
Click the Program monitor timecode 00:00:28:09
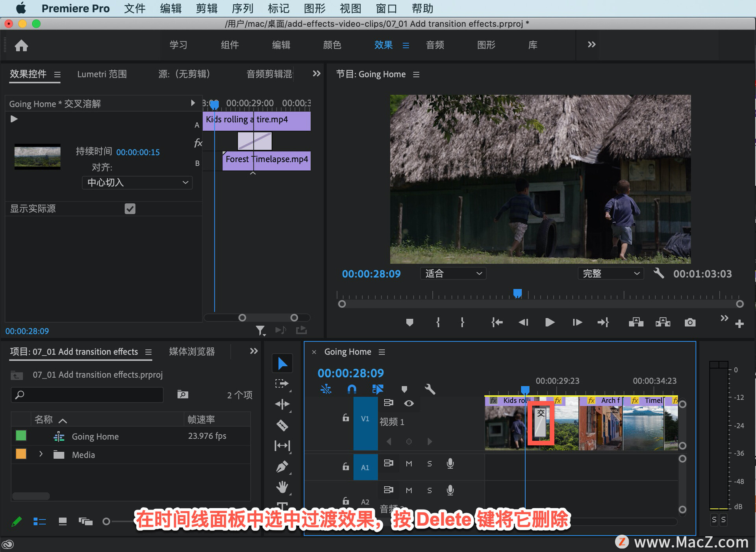coord(371,274)
